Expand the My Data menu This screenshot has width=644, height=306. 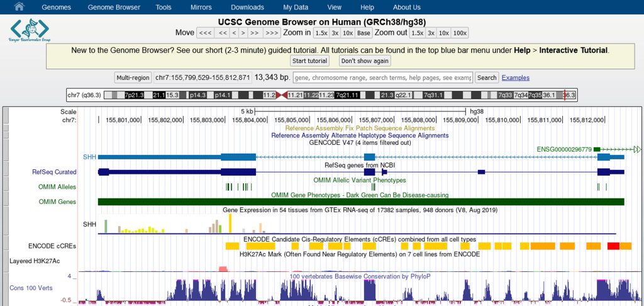296,7
